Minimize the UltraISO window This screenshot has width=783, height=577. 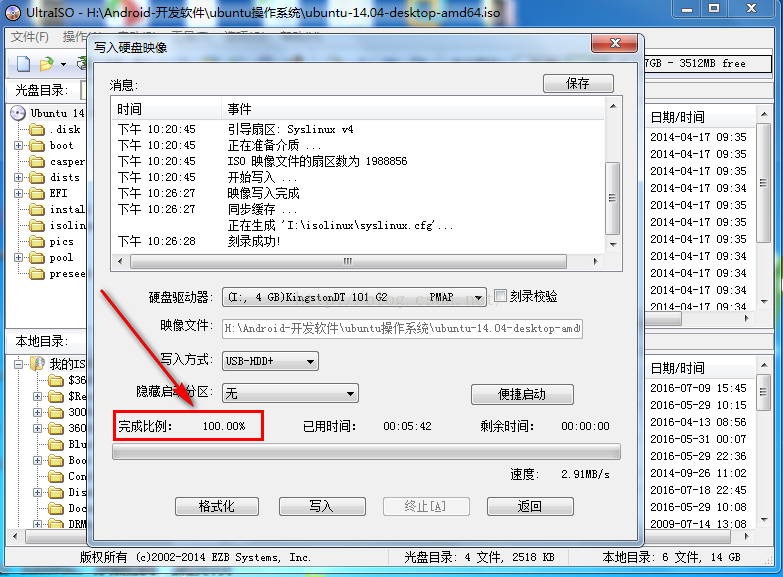(x=687, y=9)
